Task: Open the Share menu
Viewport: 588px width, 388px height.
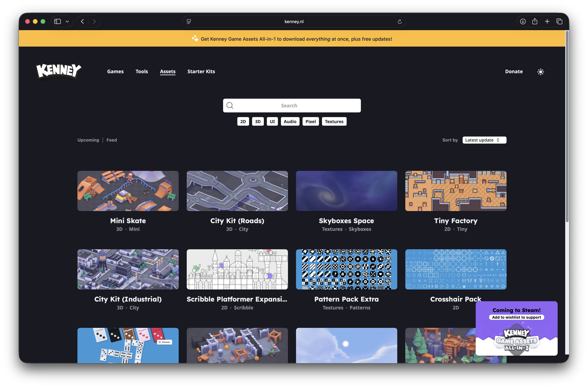Action: (535, 22)
